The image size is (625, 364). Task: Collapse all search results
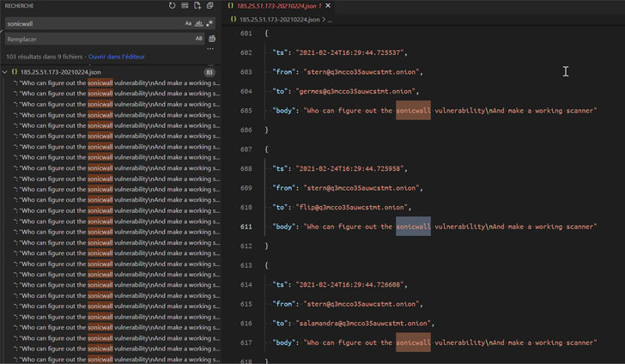(x=210, y=6)
